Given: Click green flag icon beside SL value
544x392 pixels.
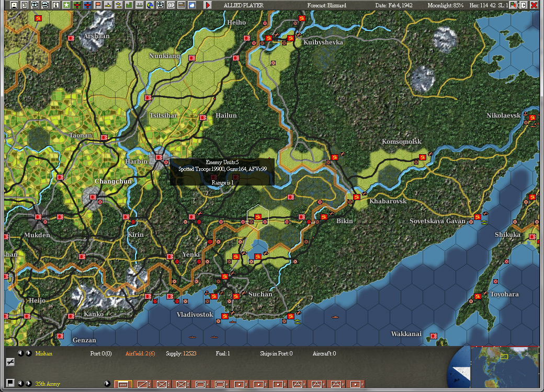Looking at the screenshot, I should 513,5.
